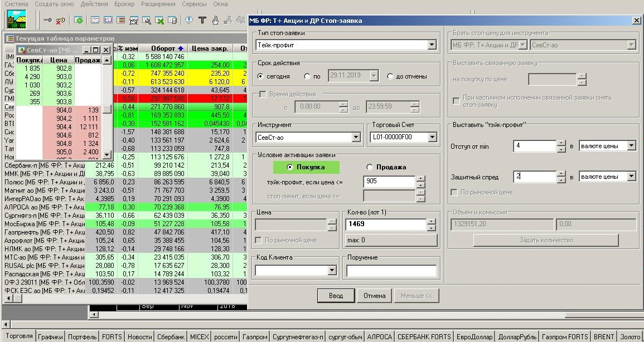644x342 pixels.
Task: Enable the Время действия checkbox
Action: pos(263,94)
